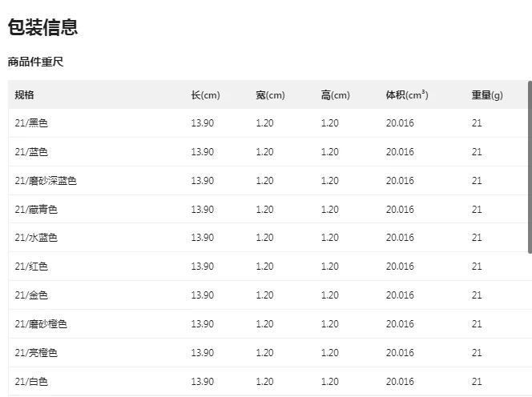The image size is (532, 397).
Task: Click volume 20.016 in 21/蓝色 row
Action: coord(400,152)
